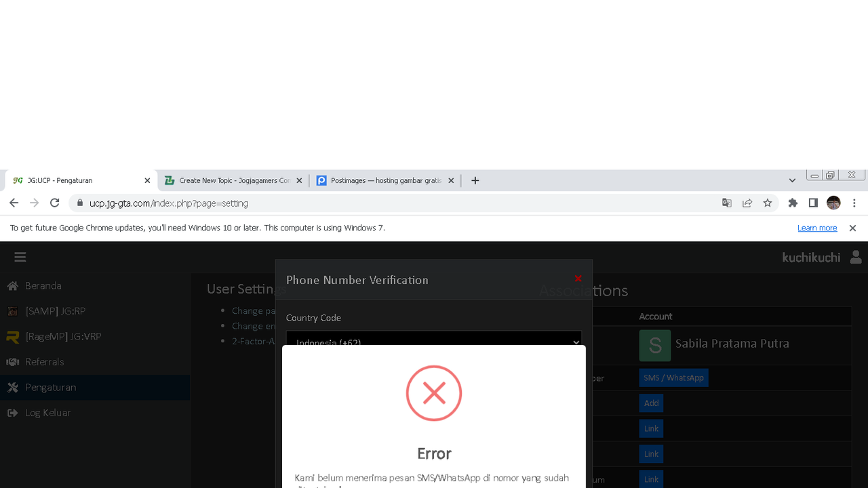
Task: Click the first Link button under Add
Action: (651, 428)
